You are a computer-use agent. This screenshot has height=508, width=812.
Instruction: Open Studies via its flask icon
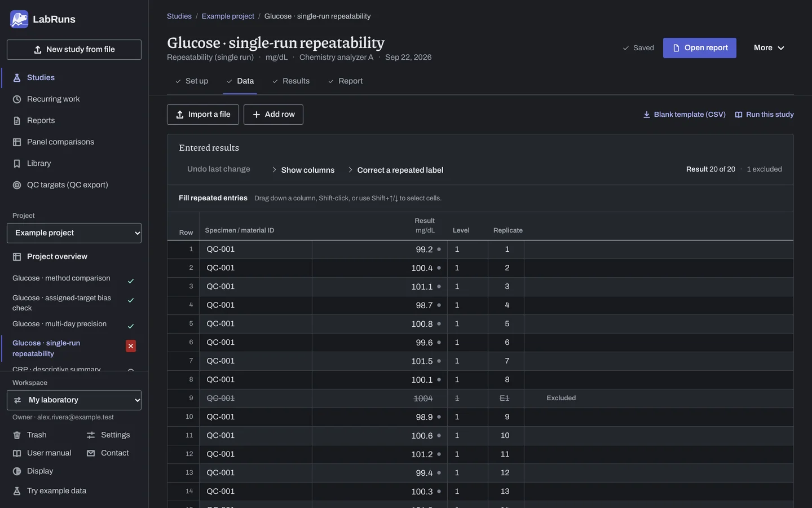click(17, 78)
